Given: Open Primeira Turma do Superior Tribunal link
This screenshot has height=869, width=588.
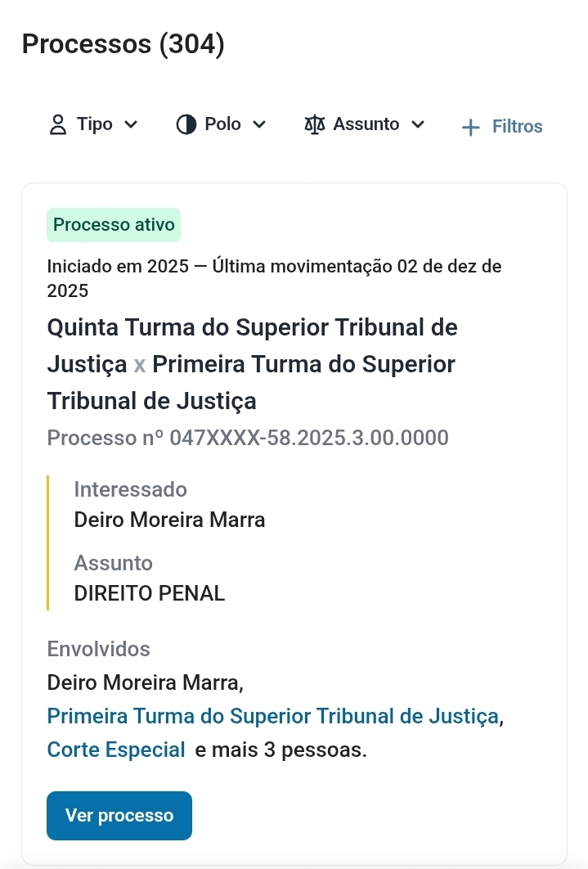Looking at the screenshot, I should click(x=272, y=716).
